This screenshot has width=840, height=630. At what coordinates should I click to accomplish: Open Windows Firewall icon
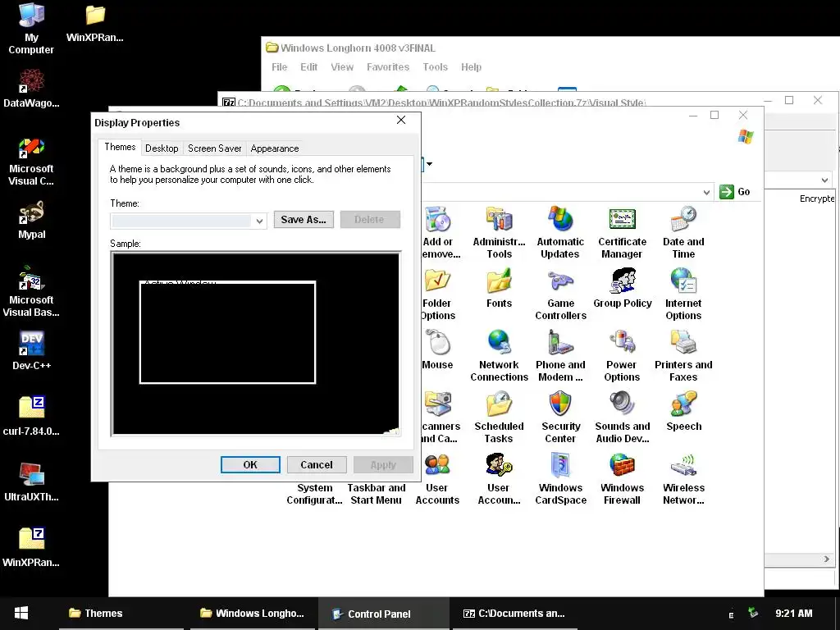point(622,478)
